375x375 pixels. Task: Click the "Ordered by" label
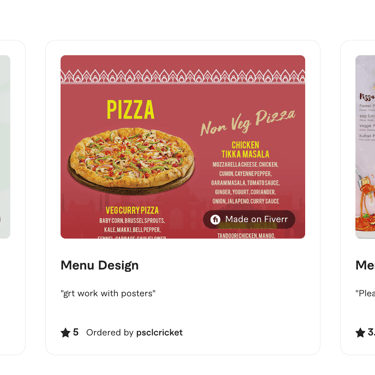tap(110, 333)
